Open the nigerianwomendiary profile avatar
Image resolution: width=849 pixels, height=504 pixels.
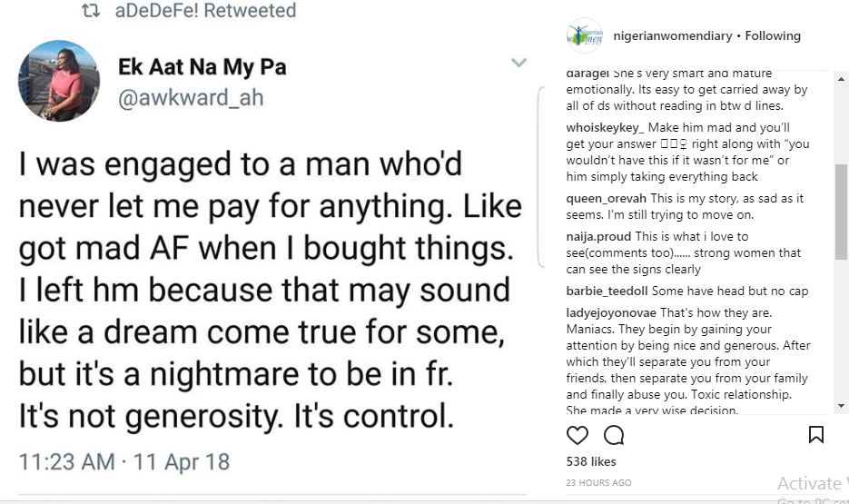pyautogui.click(x=585, y=36)
